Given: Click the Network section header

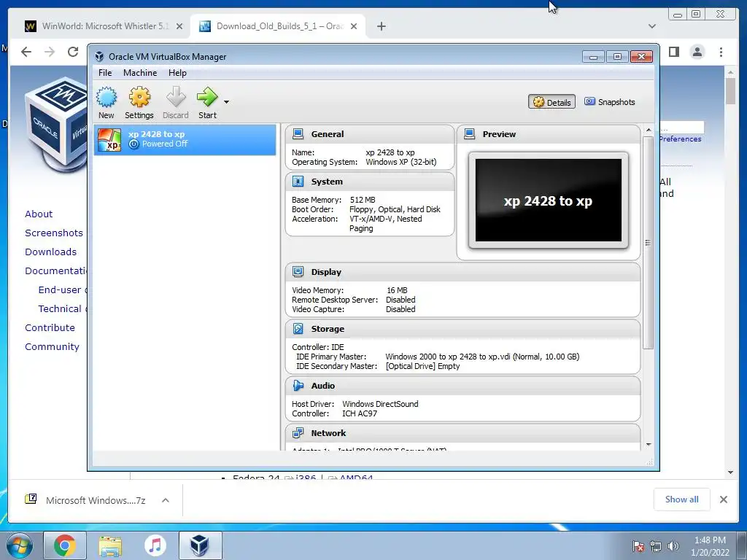Looking at the screenshot, I should pos(462,433).
